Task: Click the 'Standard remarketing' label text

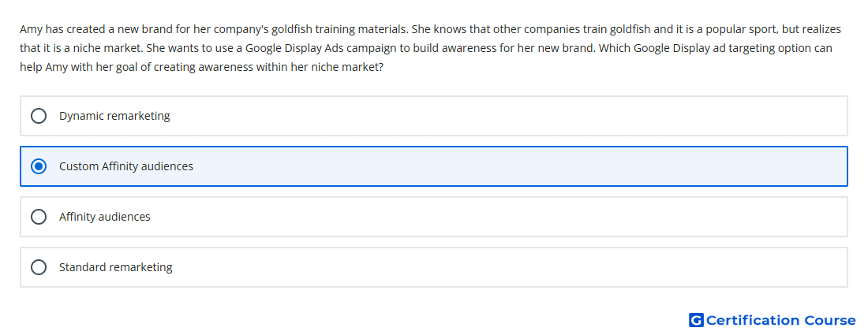Action: click(116, 267)
